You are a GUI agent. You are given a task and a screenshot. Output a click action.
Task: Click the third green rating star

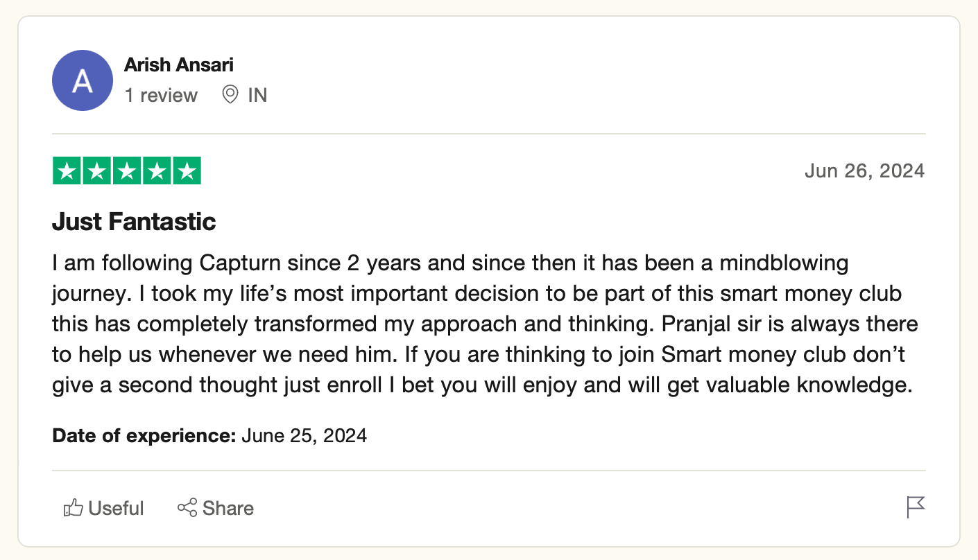(x=127, y=170)
